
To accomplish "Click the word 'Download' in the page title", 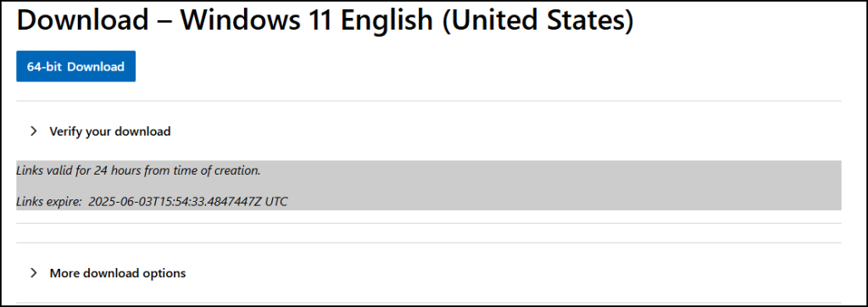I will pyautogui.click(x=82, y=20).
